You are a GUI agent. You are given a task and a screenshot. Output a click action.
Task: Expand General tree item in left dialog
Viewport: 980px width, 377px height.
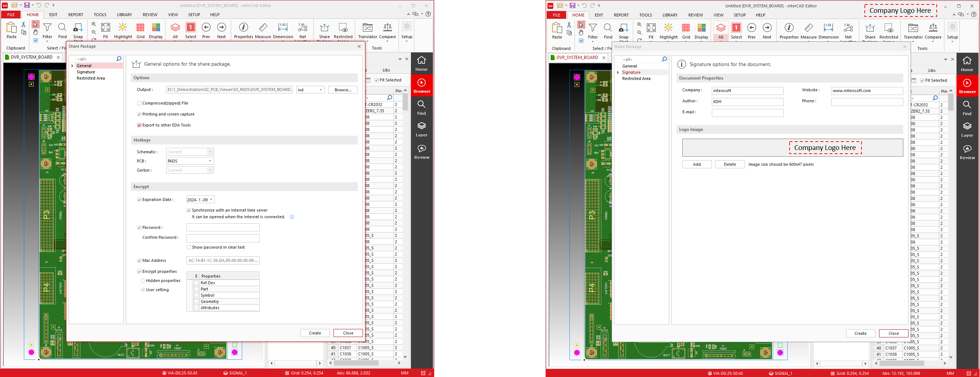(72, 66)
